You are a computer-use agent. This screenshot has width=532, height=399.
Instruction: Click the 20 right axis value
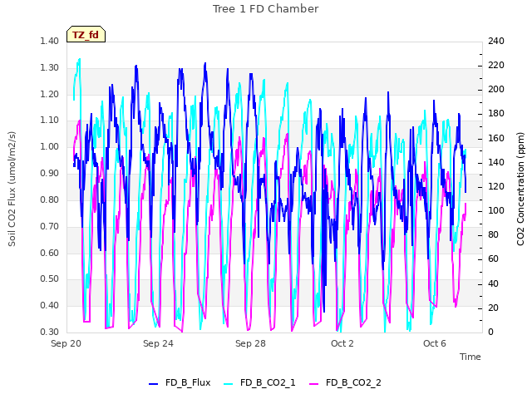click(493, 308)
